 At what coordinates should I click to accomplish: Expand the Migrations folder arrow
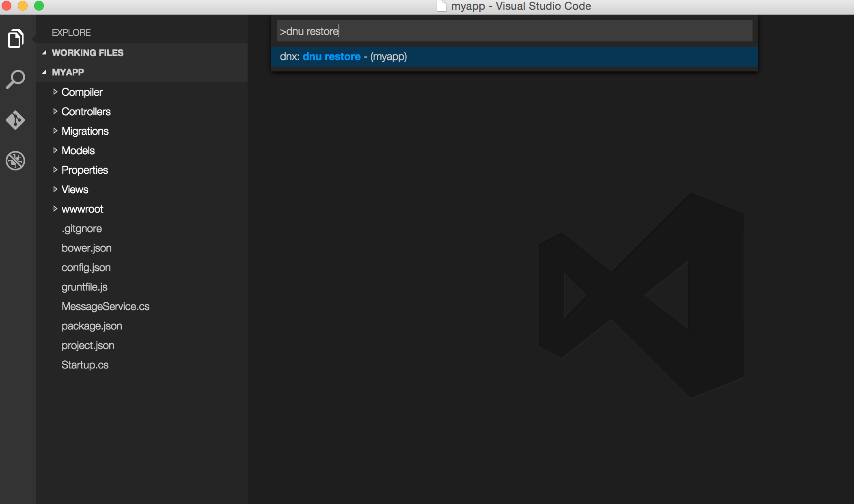[55, 131]
